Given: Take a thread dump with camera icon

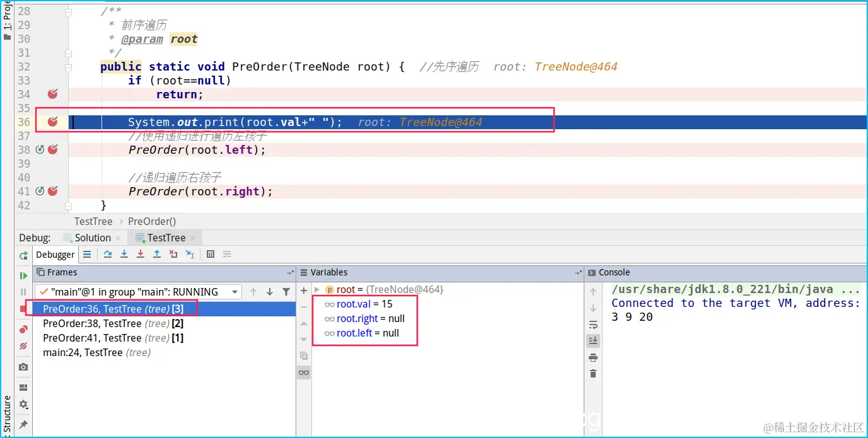Looking at the screenshot, I should [x=23, y=367].
